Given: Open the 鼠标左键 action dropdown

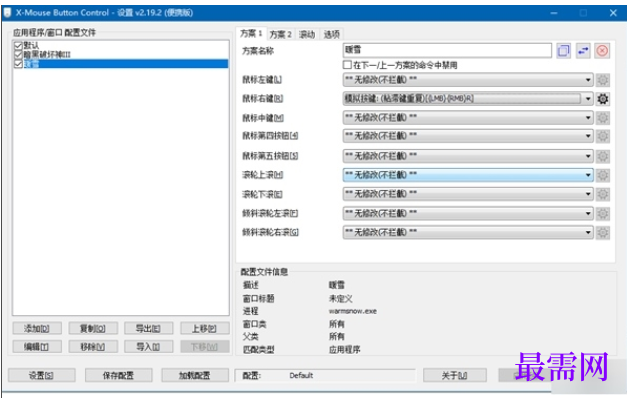Looking at the screenshot, I should coord(468,80).
